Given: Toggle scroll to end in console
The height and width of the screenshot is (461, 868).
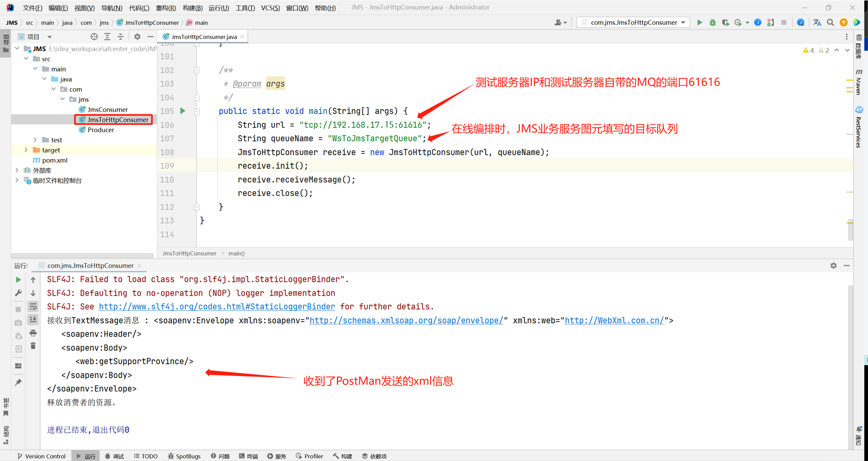Looking at the screenshot, I should point(33,320).
